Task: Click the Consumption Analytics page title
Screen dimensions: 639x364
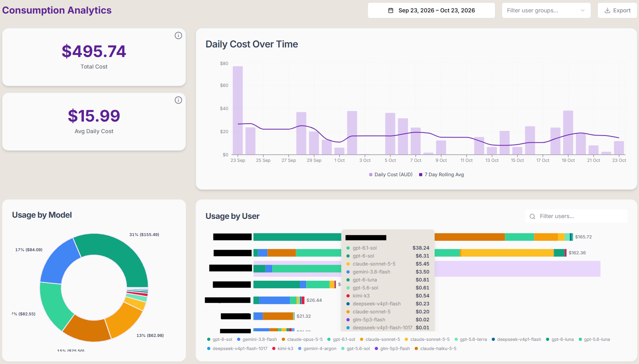Action: pyautogui.click(x=57, y=10)
